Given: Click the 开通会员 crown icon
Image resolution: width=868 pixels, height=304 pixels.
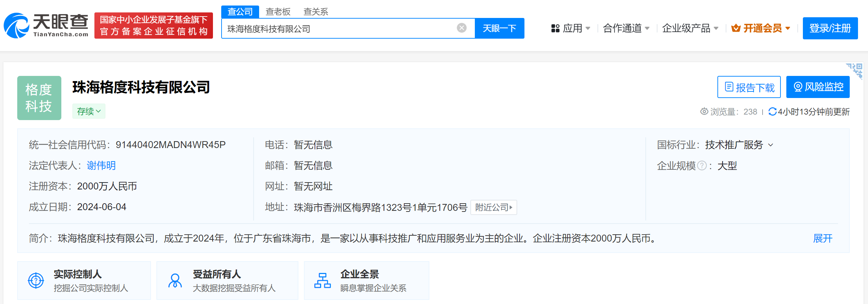Looking at the screenshot, I should click(x=736, y=28).
